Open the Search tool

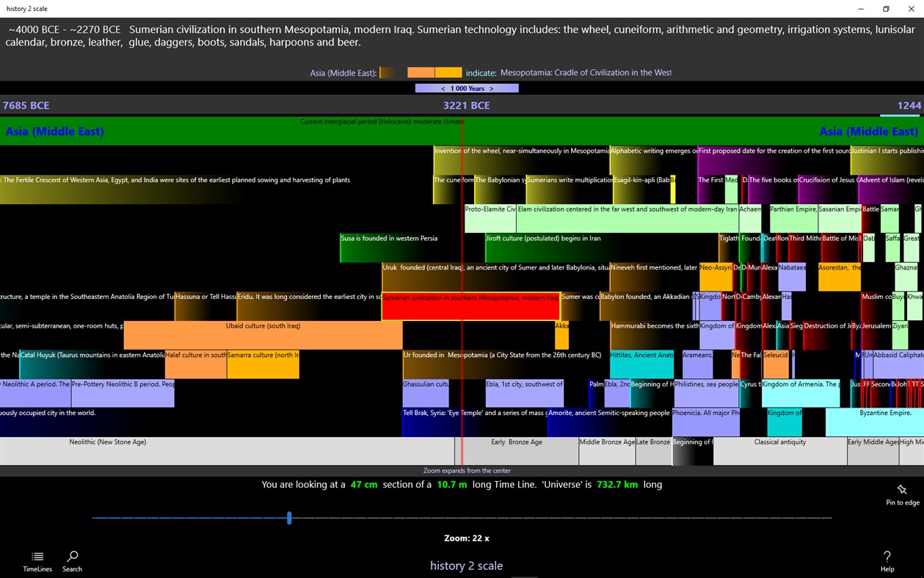pos(71,560)
